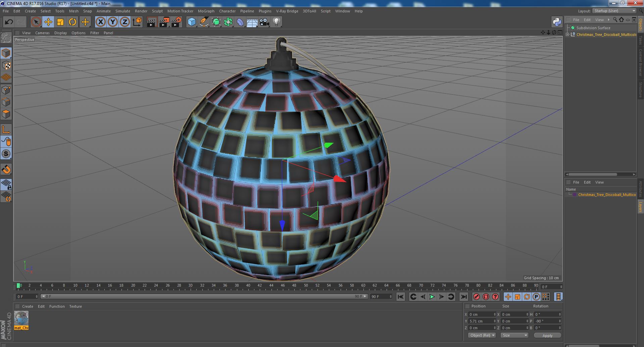Add Light object icon
644x347 pixels.
277,22
